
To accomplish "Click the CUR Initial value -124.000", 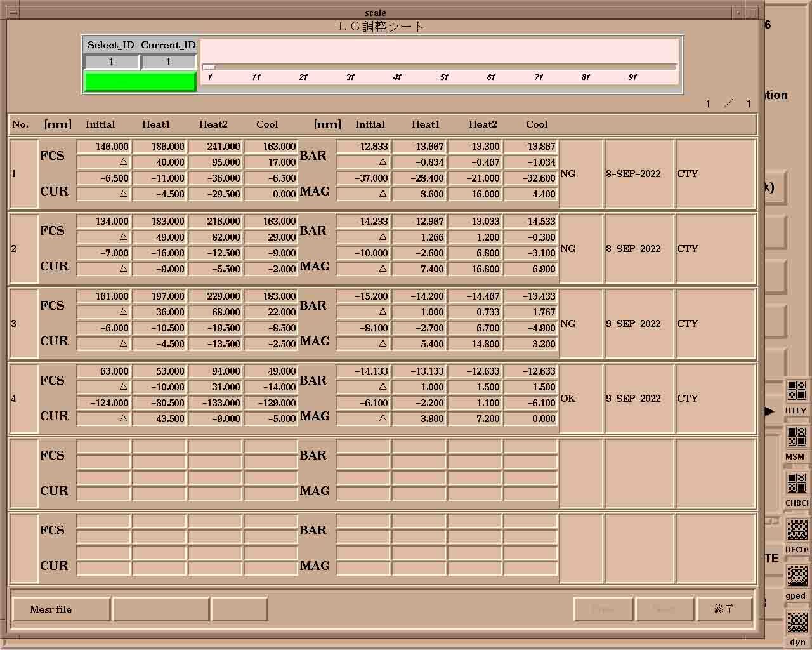I will click(x=103, y=403).
